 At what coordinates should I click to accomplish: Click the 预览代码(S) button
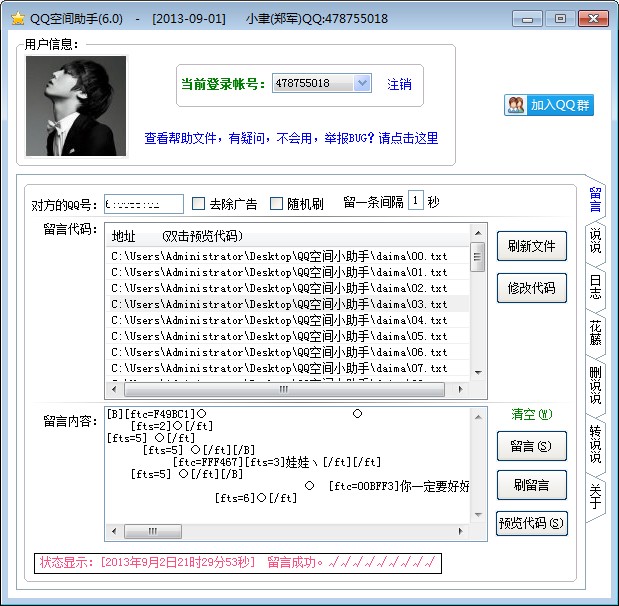[531, 523]
